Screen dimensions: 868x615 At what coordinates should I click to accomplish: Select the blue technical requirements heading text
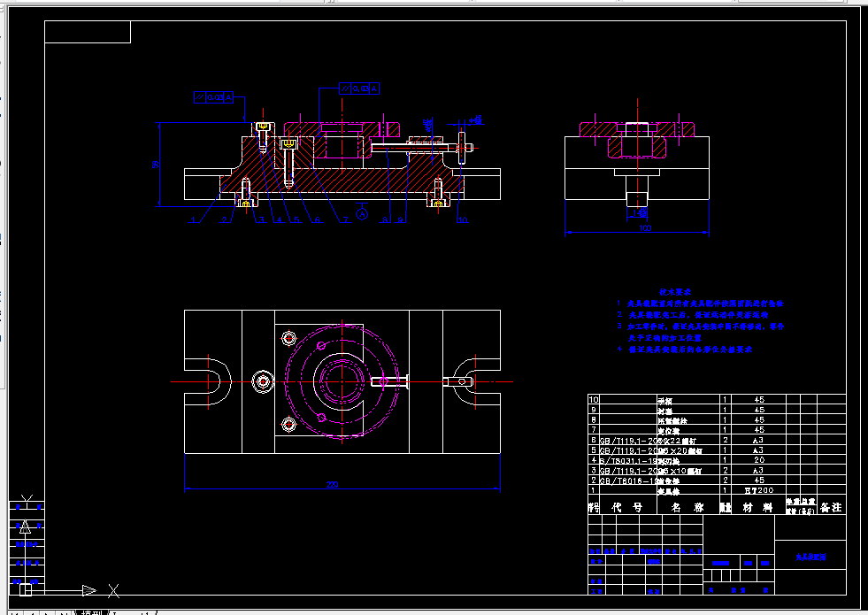(x=675, y=292)
